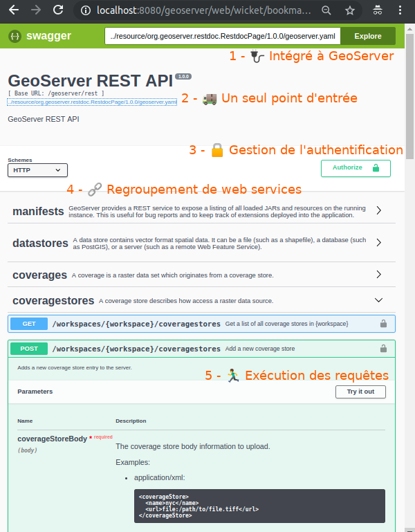Open the geoserver.yaml resource link

pyautogui.click(x=92, y=102)
